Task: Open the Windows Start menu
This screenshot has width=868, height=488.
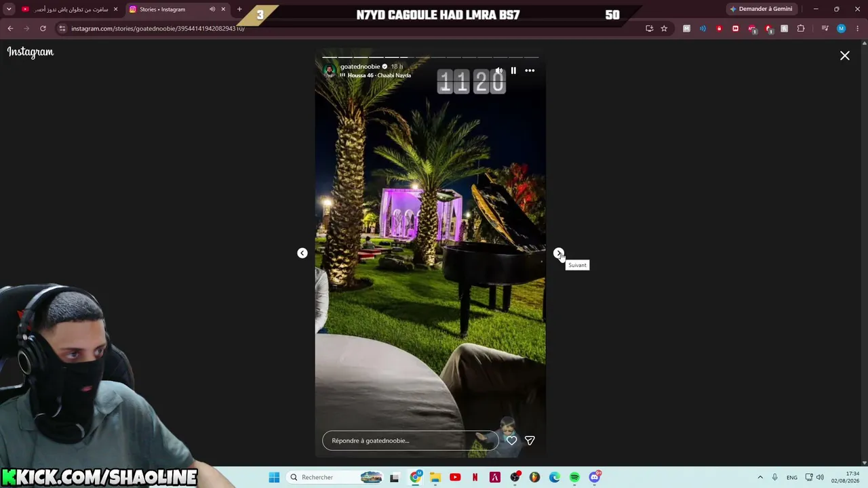Action: tap(274, 477)
